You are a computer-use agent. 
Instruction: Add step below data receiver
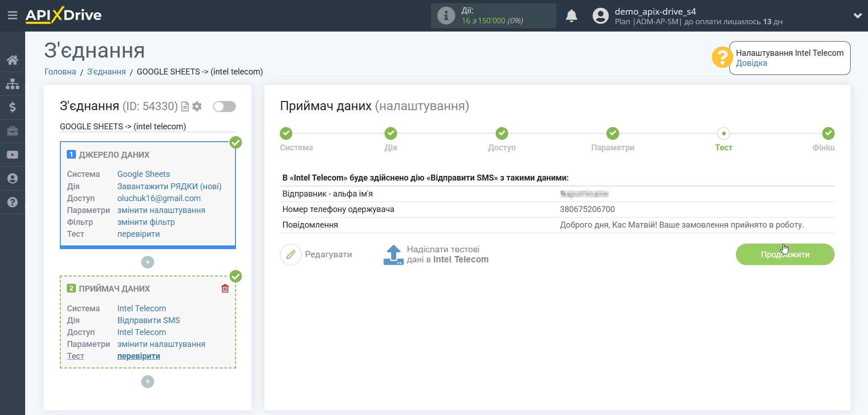(x=148, y=382)
